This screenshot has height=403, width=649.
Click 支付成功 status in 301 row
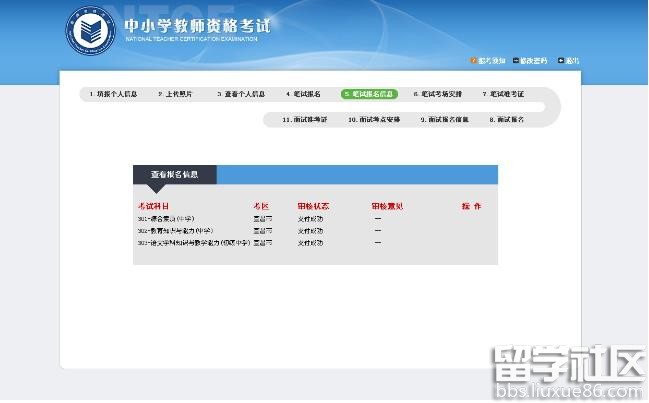coord(310,218)
